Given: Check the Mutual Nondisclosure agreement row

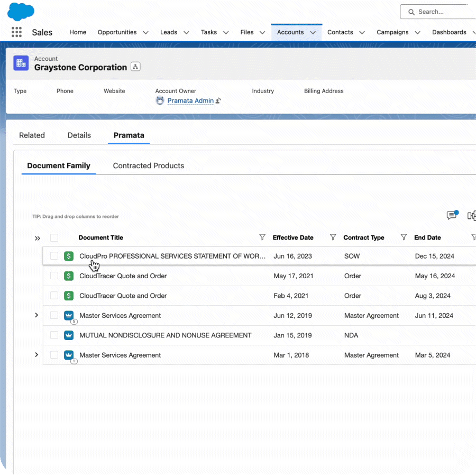Looking at the screenshot, I should click(x=54, y=335).
